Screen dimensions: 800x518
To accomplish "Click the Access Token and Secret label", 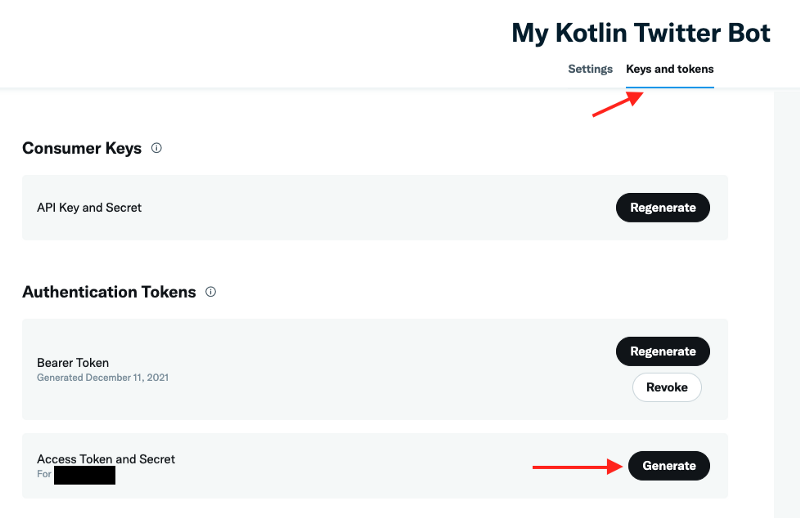I will pyautogui.click(x=106, y=460).
